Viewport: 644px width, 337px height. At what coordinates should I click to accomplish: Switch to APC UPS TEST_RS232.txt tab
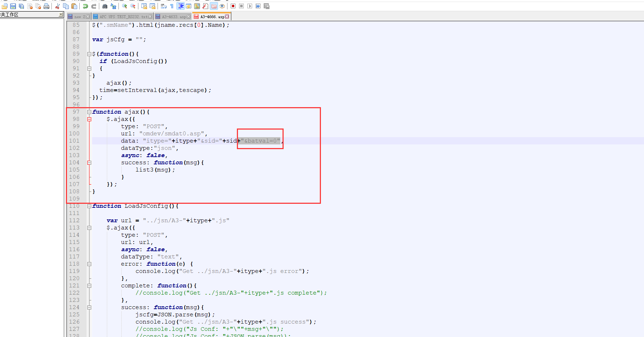[x=123, y=17]
